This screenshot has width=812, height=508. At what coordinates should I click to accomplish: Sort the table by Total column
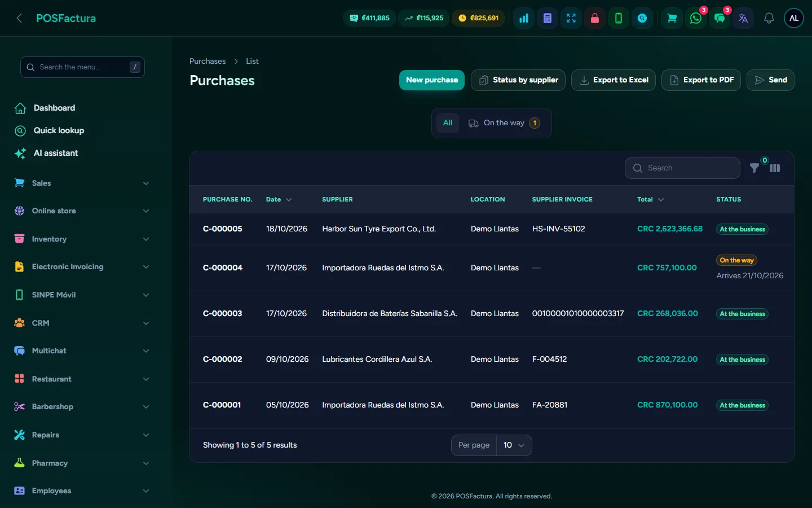(650, 199)
